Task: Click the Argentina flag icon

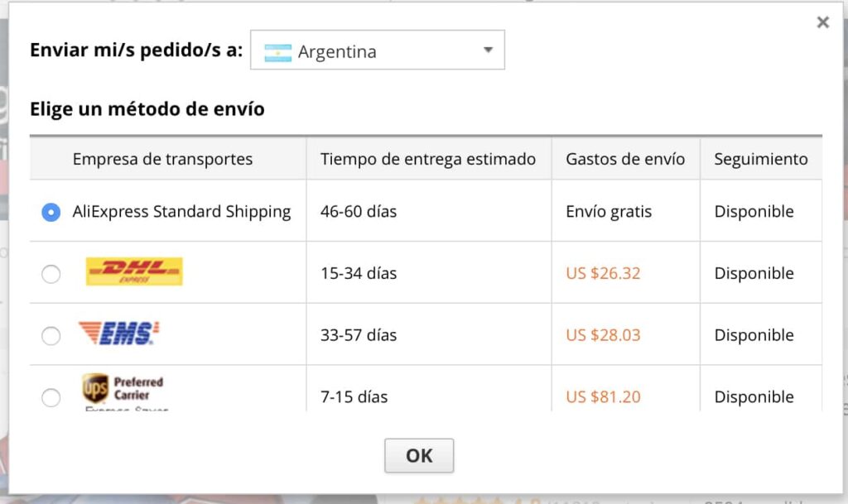Action: pyautogui.click(x=278, y=52)
